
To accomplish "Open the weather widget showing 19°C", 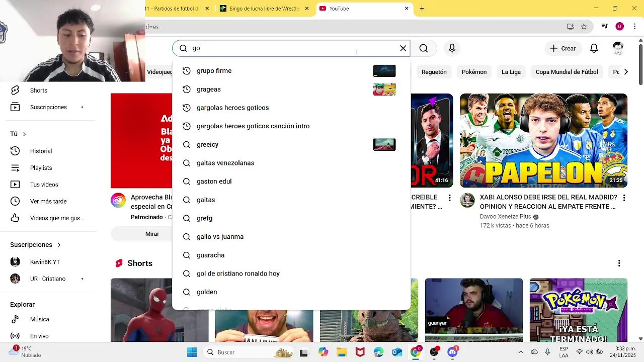I will tap(24, 352).
